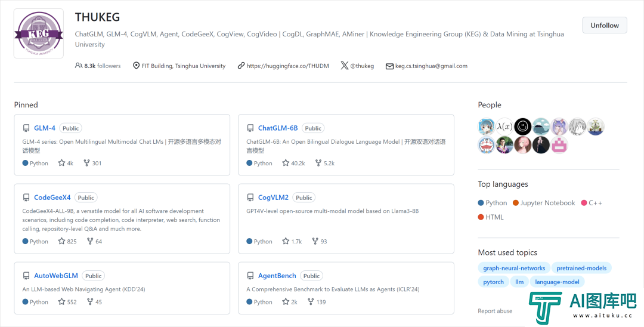The image size is (644, 327).
Task: Open the GLM-4 repository
Action: [x=44, y=128]
